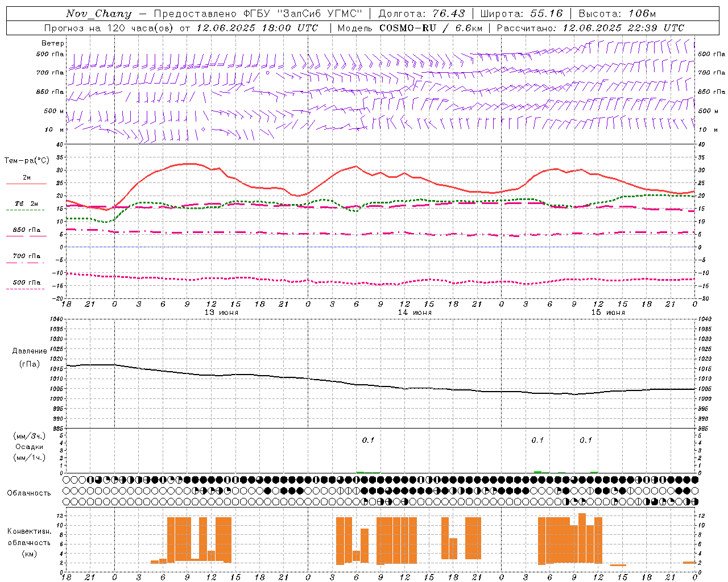Click the (мм/1ч.) precipitation unit label
The image size is (728, 582).
[30, 458]
